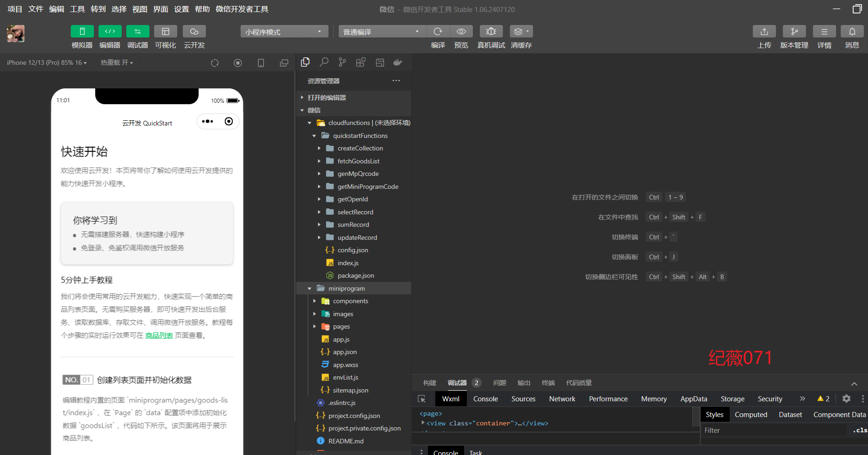Image resolution: width=868 pixels, height=455 pixels.
Task: Click the upload icon
Action: click(764, 31)
